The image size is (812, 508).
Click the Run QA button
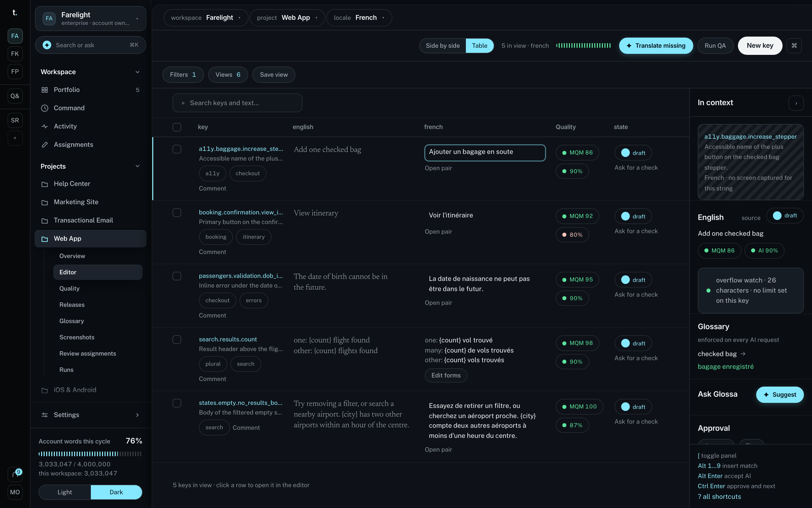click(715, 46)
